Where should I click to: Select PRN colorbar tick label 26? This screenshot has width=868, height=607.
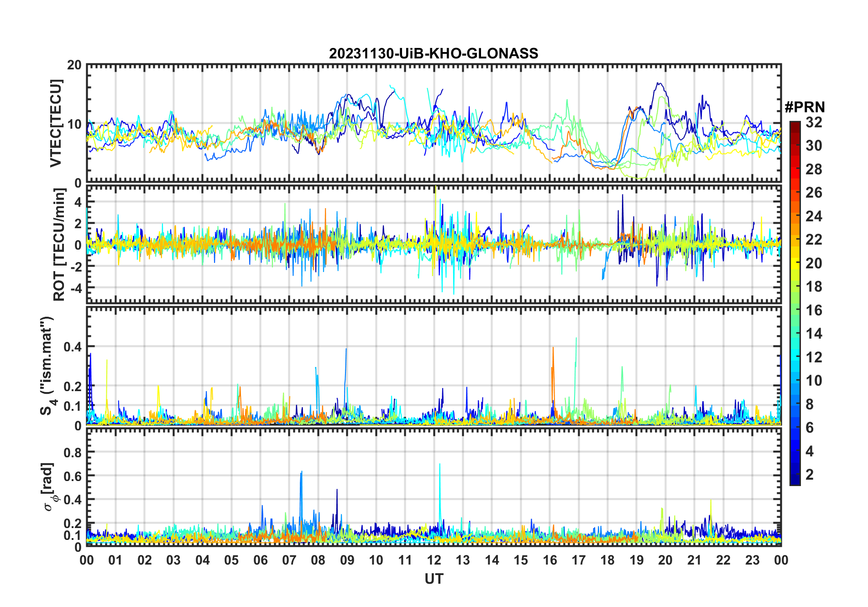click(814, 193)
